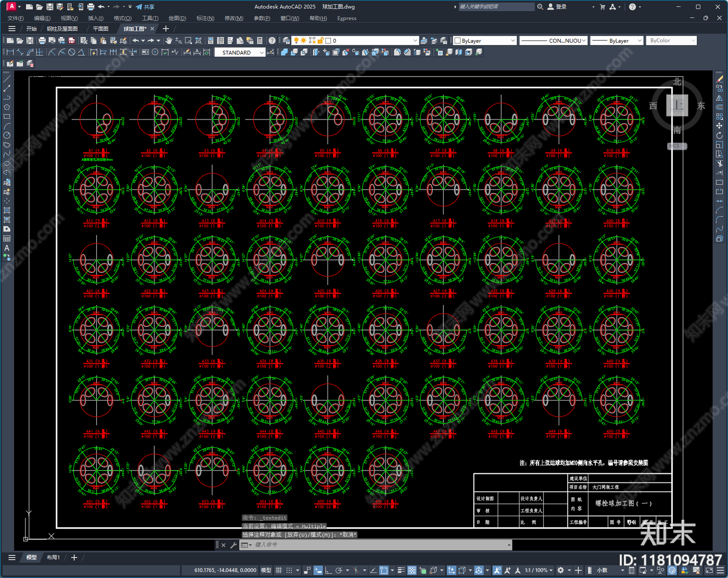Select the Circle draw tool in left toolbar
This screenshot has height=578, width=728.
coord(7,135)
